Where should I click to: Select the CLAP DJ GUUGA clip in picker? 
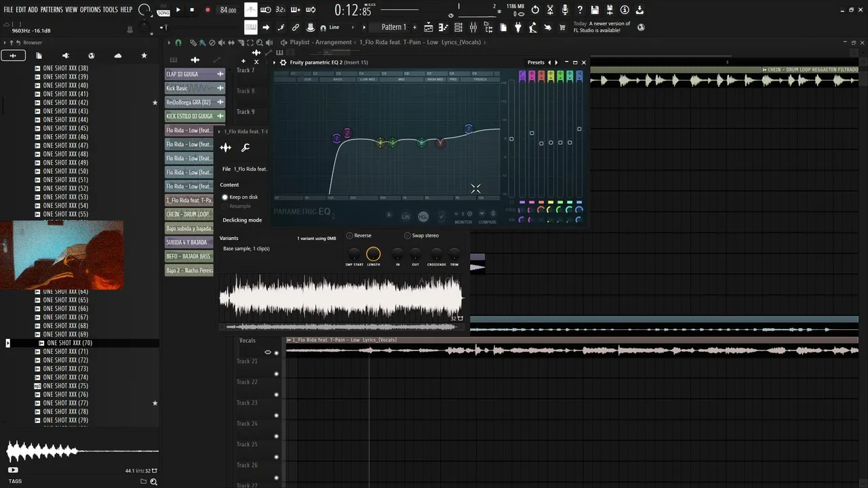(195, 74)
